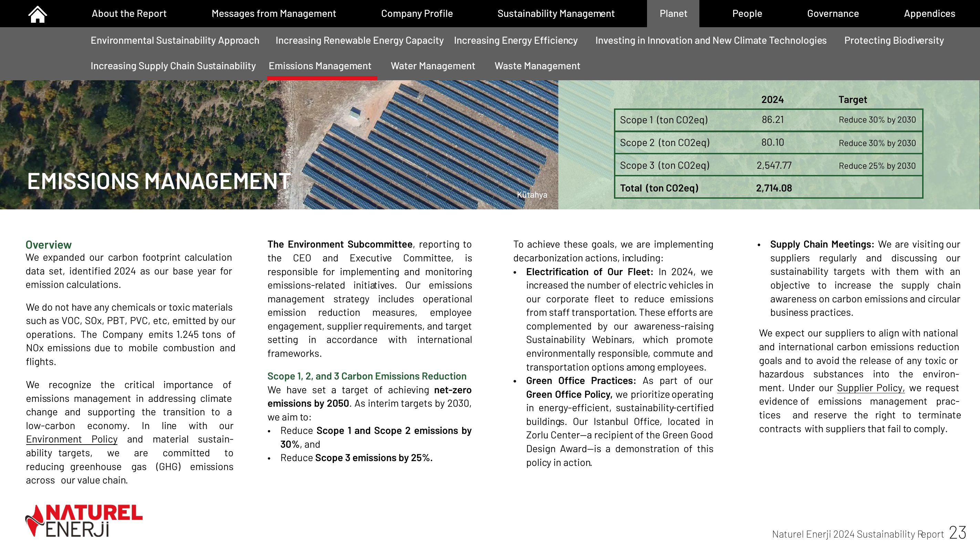
Task: Open the About the Report section
Action: [129, 14]
